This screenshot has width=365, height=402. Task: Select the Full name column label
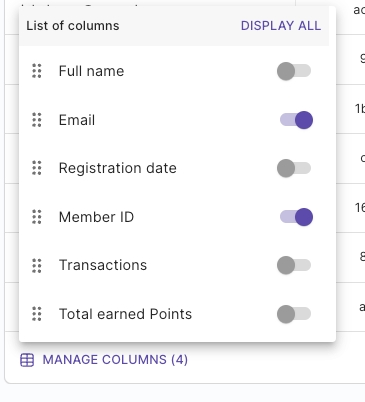tap(91, 71)
